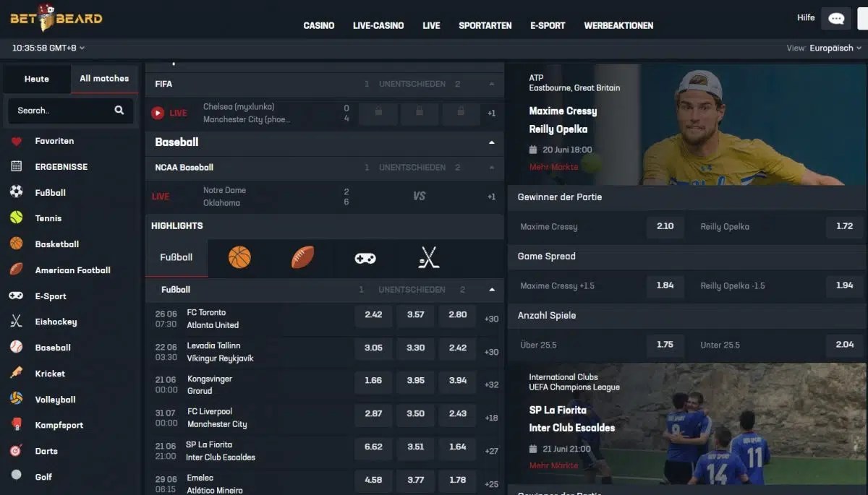This screenshot has width=868, height=495.
Task: Open Mehr Märkte for Cressy match
Action: click(553, 167)
